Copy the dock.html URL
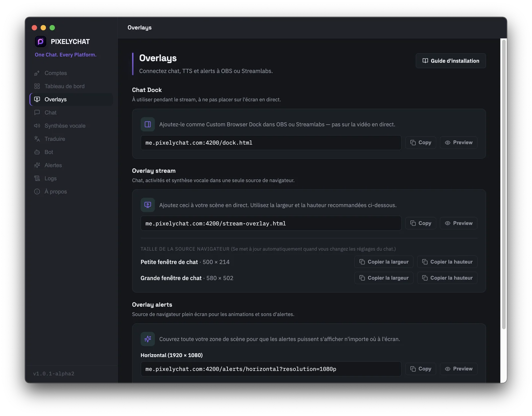This screenshot has height=416, width=532. pyautogui.click(x=421, y=142)
